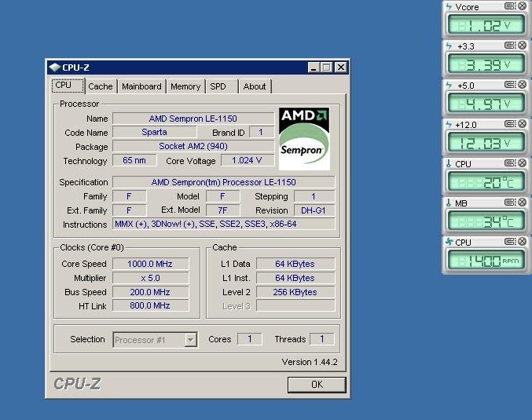
Task: Click thermometer icon on MB widget
Action: [x=449, y=203]
